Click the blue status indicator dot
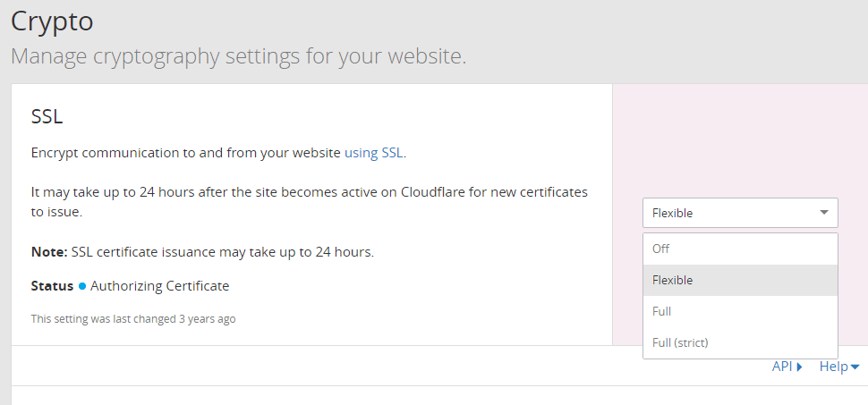Image resolution: width=868 pixels, height=405 pixels. [x=82, y=287]
